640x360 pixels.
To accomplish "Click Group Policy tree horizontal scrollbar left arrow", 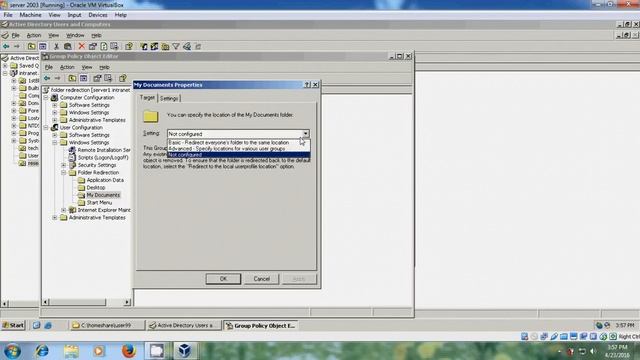I will [46, 302].
